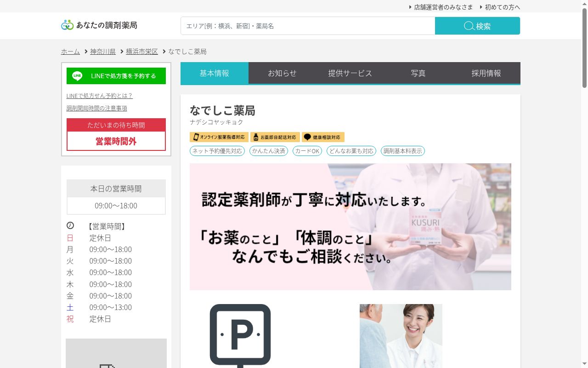Click the 祝 holiday row label
The image size is (588, 368).
click(x=70, y=319)
